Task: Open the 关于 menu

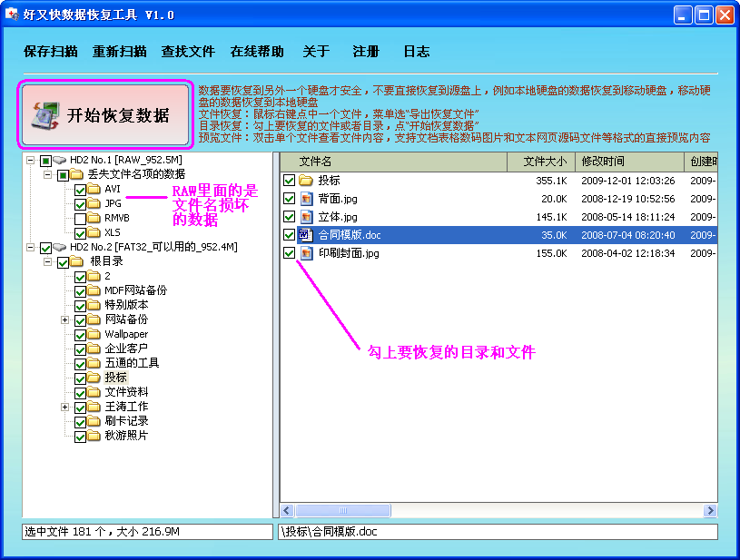Action: 316,52
